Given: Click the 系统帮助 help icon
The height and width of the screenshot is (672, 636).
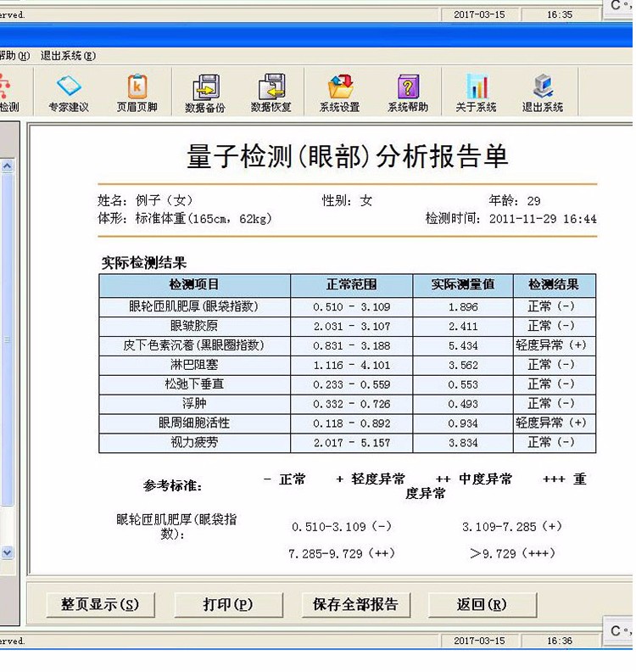Looking at the screenshot, I should click(x=408, y=92).
